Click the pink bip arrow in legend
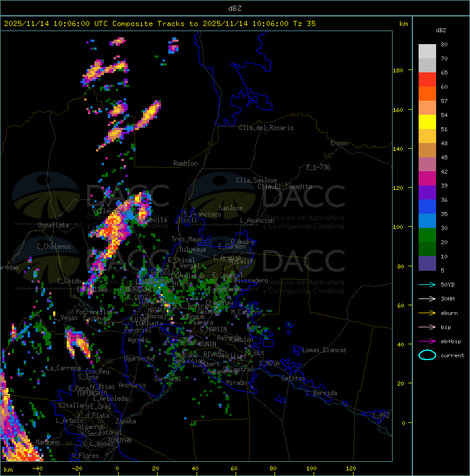The image size is (470, 476). tap(427, 327)
